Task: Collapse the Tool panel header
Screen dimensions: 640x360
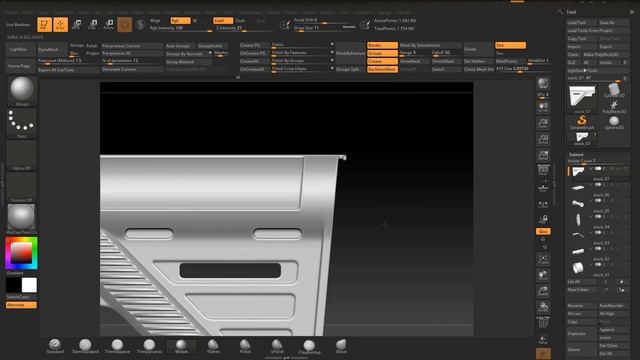Action: (x=571, y=12)
